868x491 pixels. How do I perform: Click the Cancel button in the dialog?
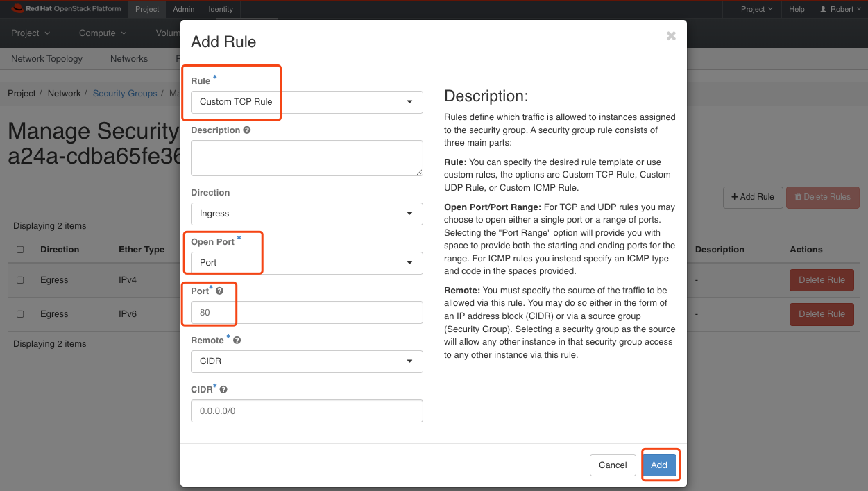[613, 465]
